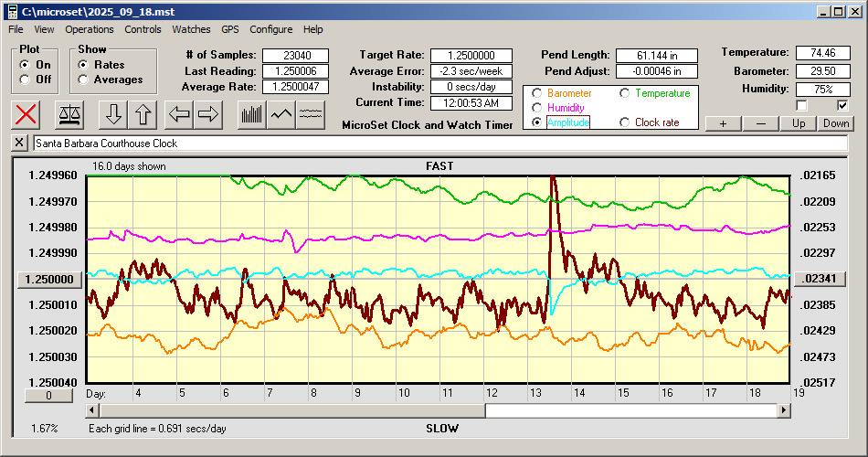The height and width of the screenshot is (457, 868).
Task: Click the left arrow toolbar icon
Action: tap(179, 114)
